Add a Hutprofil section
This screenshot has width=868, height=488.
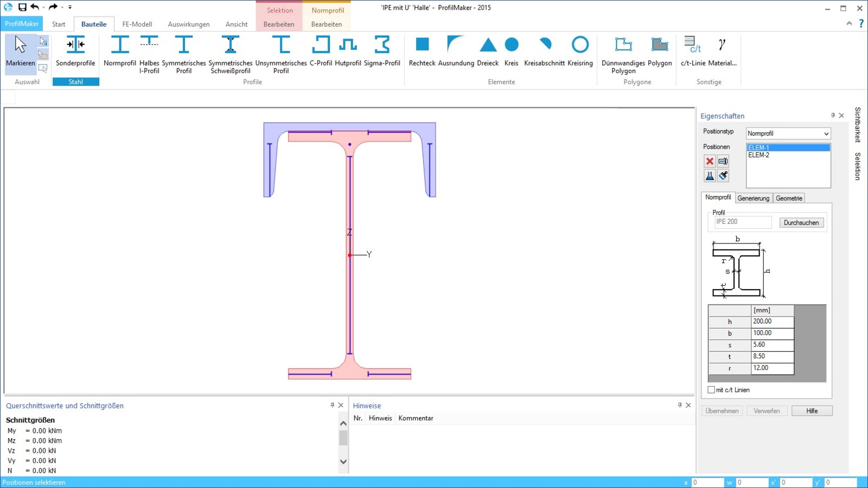click(348, 53)
